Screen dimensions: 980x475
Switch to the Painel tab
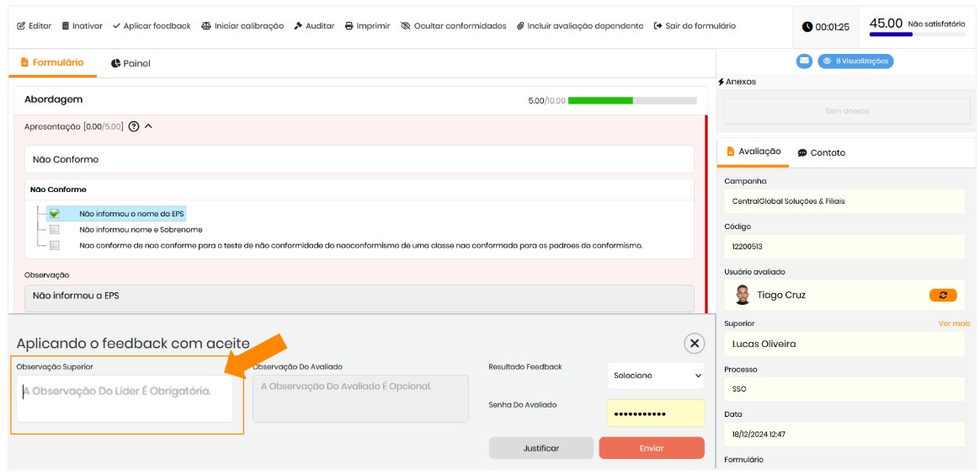tap(130, 63)
